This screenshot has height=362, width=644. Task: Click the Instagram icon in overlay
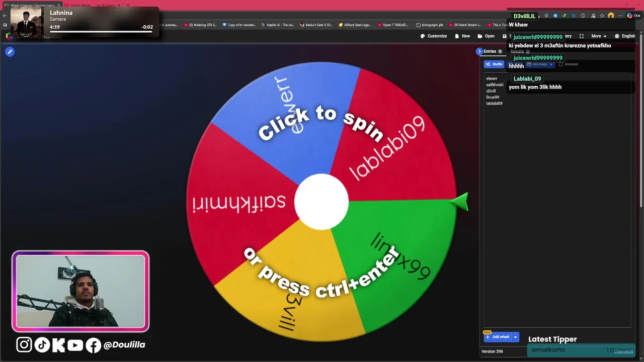pos(24,345)
